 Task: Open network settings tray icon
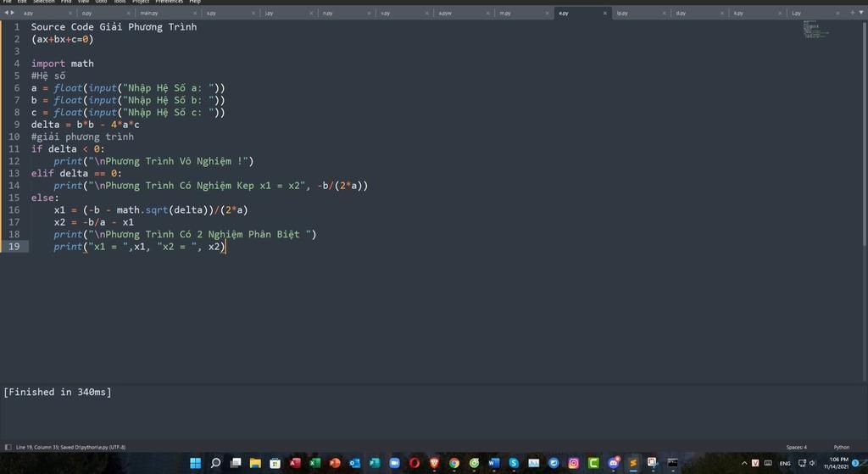tap(802, 463)
